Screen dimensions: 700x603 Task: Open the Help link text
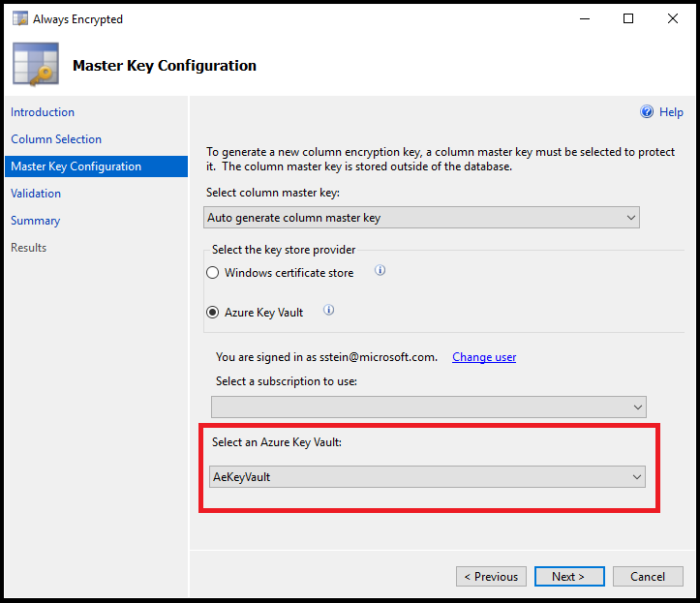[x=671, y=112]
